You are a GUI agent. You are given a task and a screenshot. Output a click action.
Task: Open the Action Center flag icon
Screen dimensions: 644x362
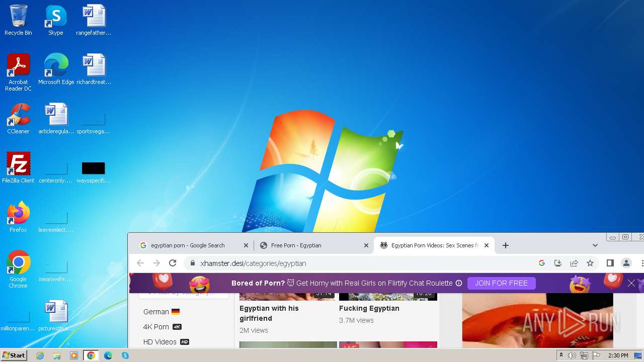[596, 355]
